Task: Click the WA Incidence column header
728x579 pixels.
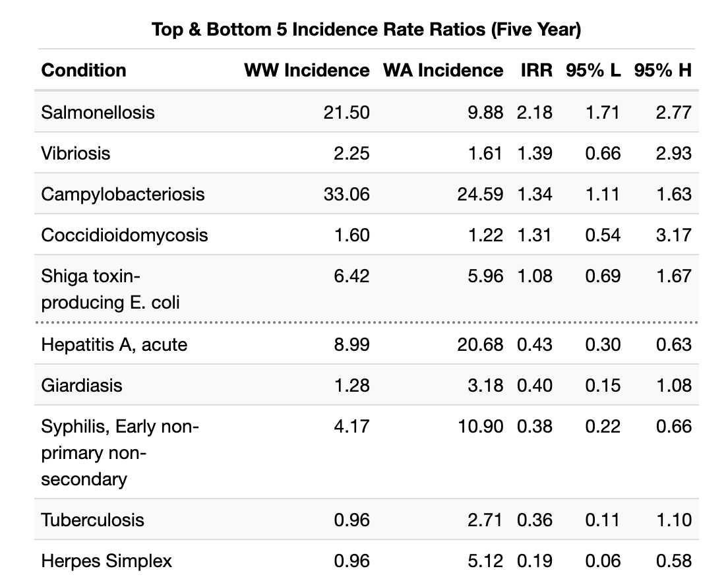Action: tap(442, 70)
